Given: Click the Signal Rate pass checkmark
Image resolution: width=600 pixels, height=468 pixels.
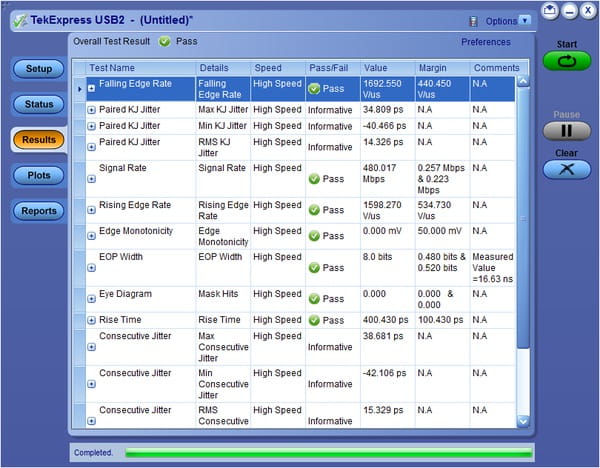Looking at the screenshot, I should [314, 179].
